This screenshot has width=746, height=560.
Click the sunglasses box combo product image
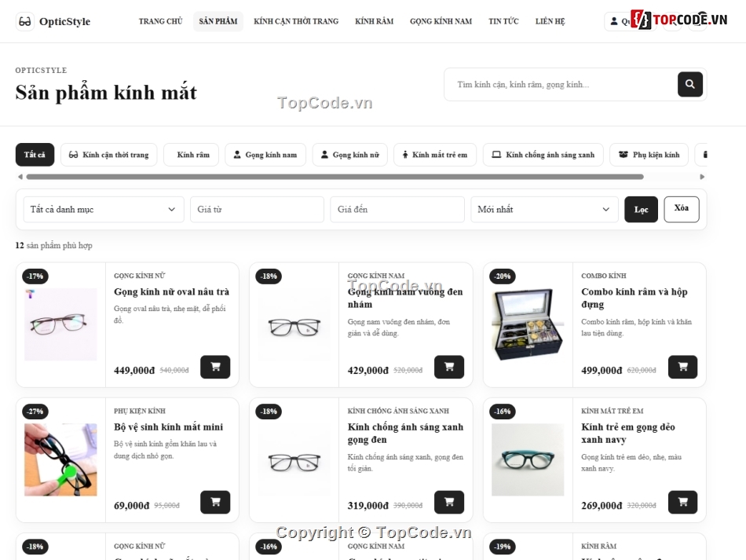528,324
